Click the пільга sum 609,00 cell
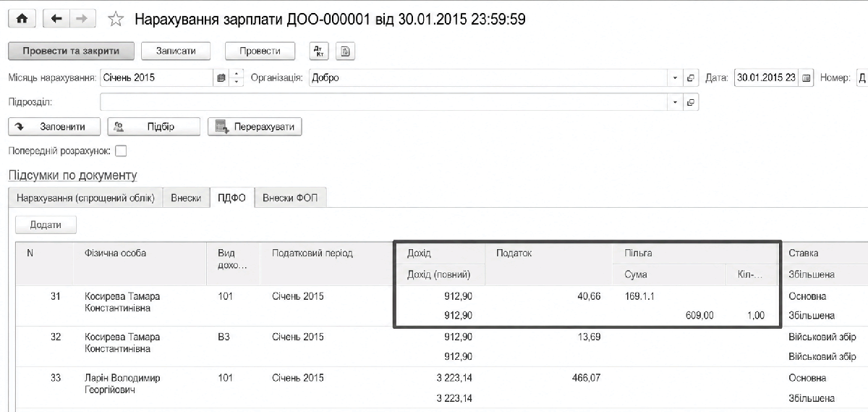 pyautogui.click(x=698, y=316)
